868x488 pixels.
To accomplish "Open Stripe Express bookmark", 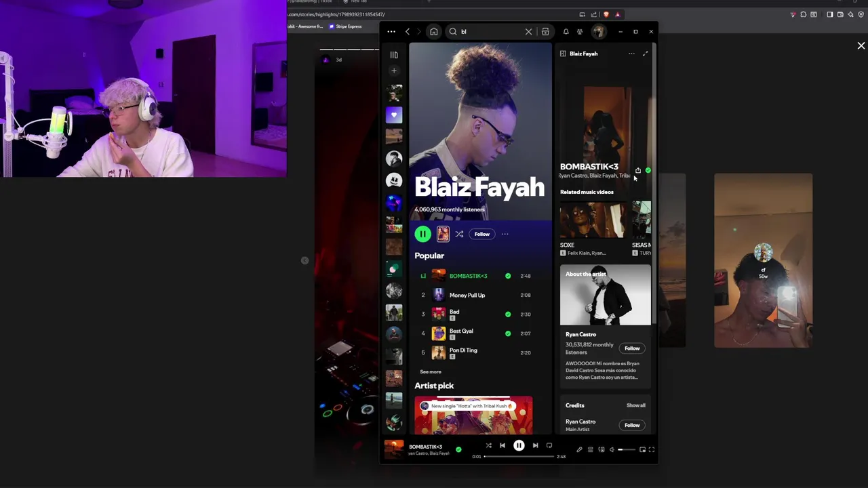I will [345, 26].
